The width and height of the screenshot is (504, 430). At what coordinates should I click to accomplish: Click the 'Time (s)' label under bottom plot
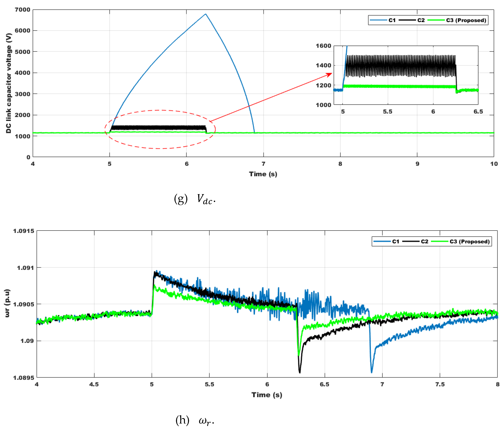(x=267, y=395)
